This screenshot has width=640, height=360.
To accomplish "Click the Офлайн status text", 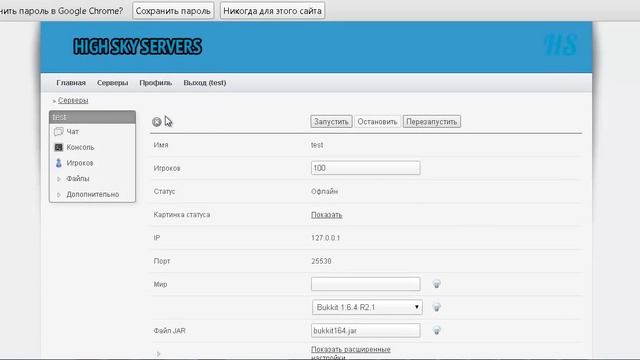I will [324, 191].
